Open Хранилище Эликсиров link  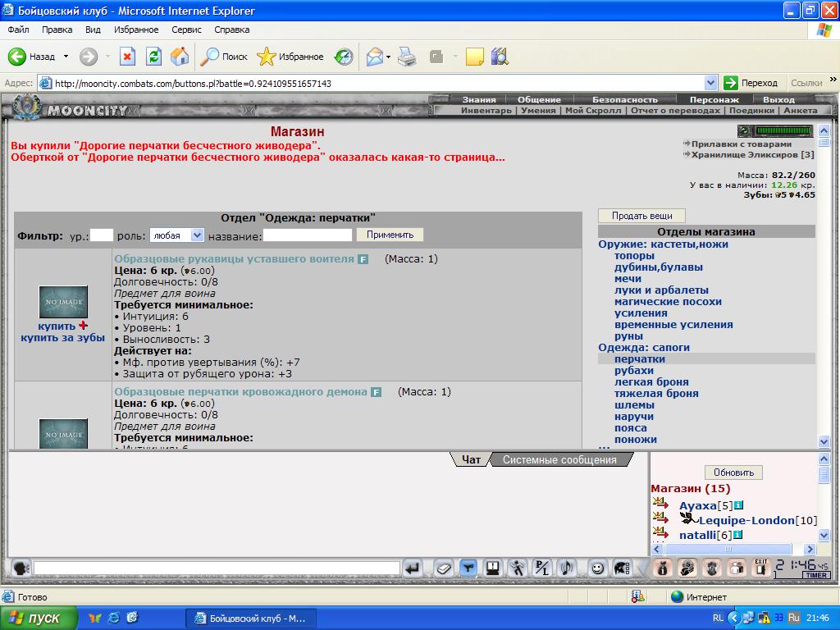[x=752, y=155]
